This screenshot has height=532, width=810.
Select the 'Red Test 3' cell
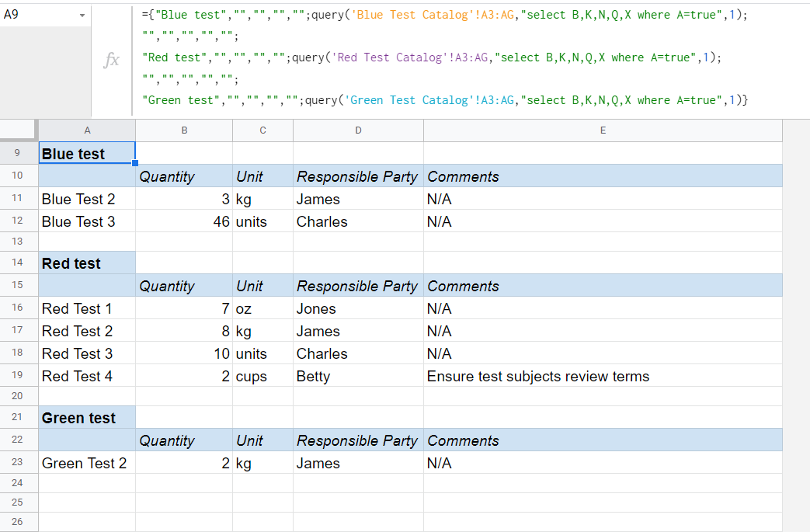click(87, 353)
